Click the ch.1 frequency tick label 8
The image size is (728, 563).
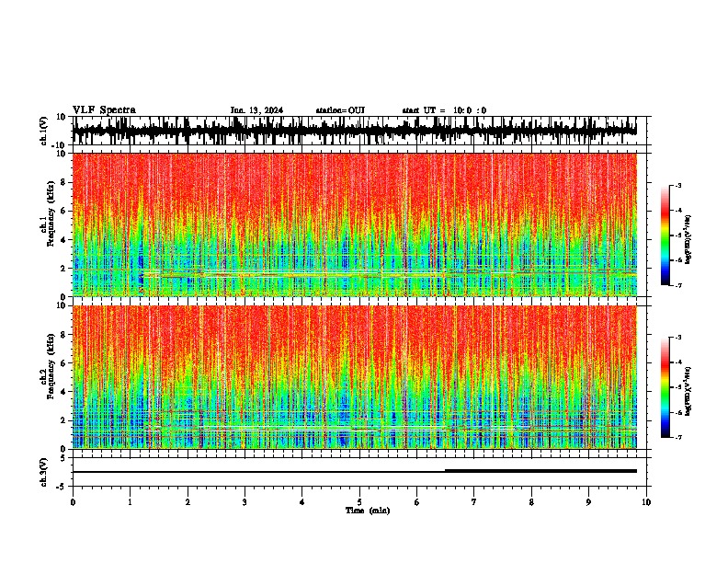tap(64, 182)
